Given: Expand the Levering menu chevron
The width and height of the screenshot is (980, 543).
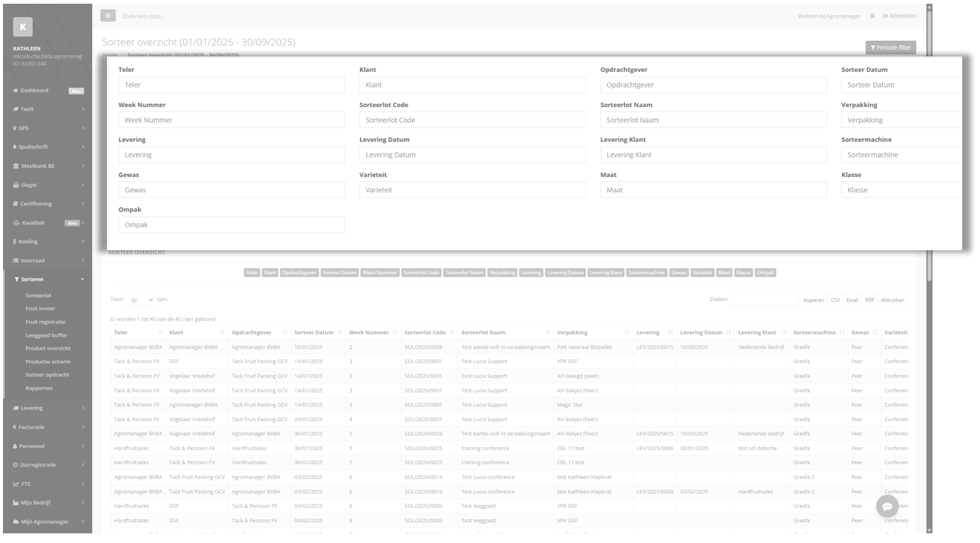Looking at the screenshot, I should (x=82, y=408).
